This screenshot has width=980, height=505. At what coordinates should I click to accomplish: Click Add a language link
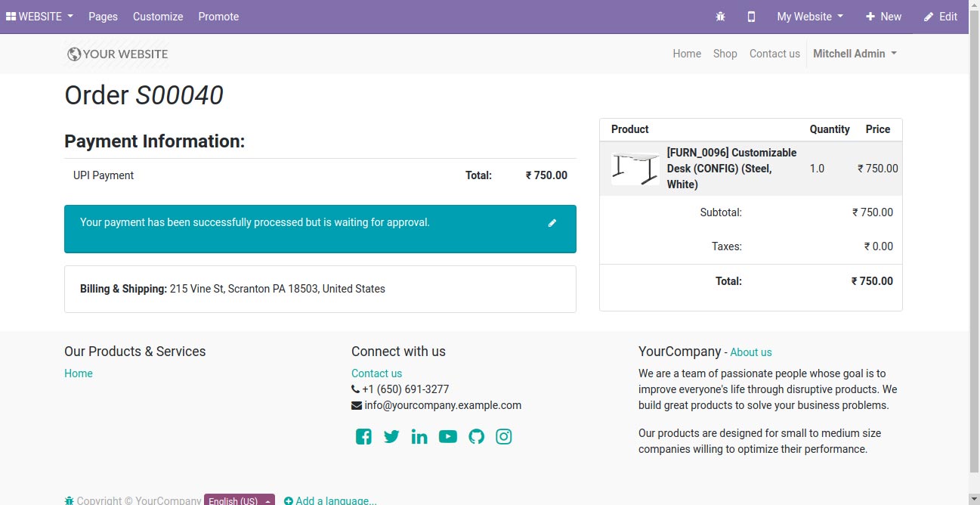tap(330, 500)
